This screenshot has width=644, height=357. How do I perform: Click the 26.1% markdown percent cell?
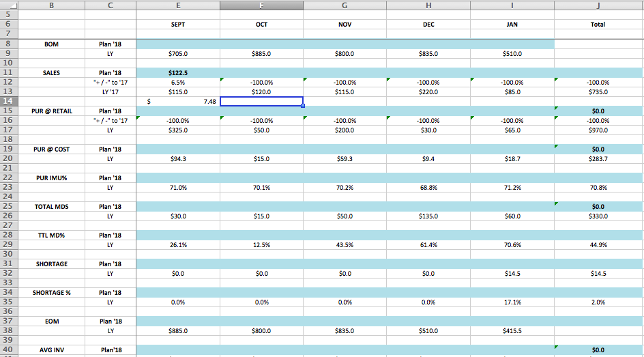[178, 244]
